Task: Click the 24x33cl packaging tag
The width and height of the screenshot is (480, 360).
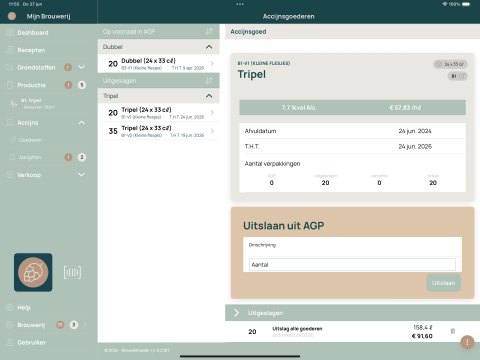Action: pyautogui.click(x=450, y=64)
